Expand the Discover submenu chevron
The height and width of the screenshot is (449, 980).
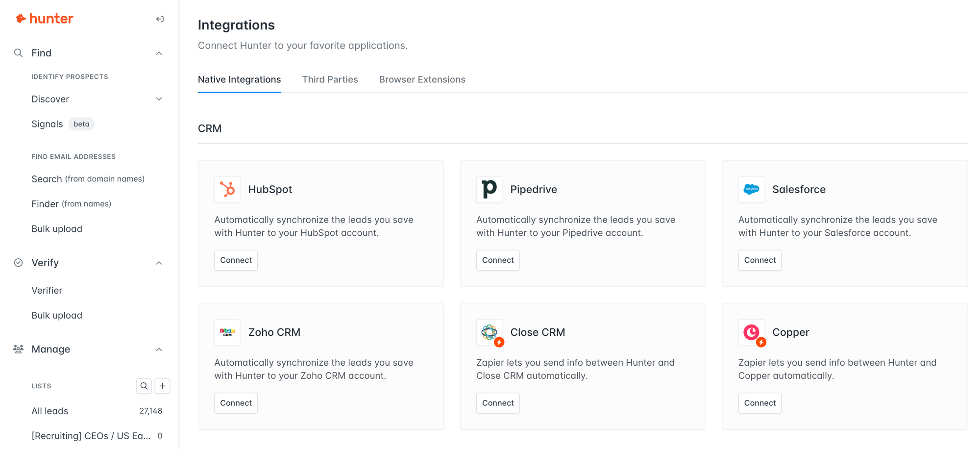[x=159, y=99]
